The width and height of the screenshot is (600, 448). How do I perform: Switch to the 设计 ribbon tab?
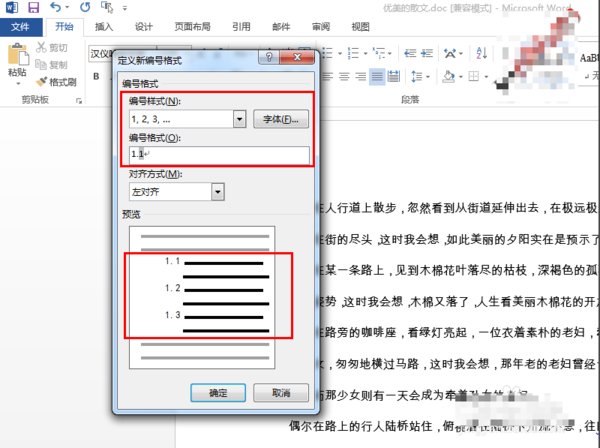click(x=144, y=27)
